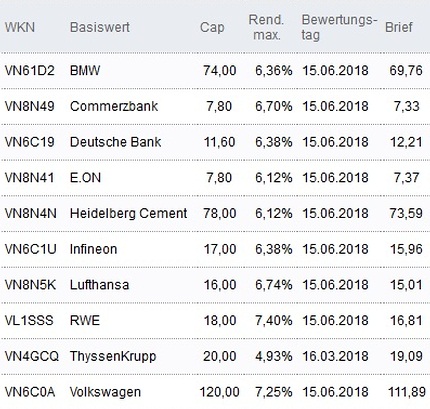Open the Infineon WKN VN6C1U
This screenshot has width=430, height=409.
[x=31, y=249]
